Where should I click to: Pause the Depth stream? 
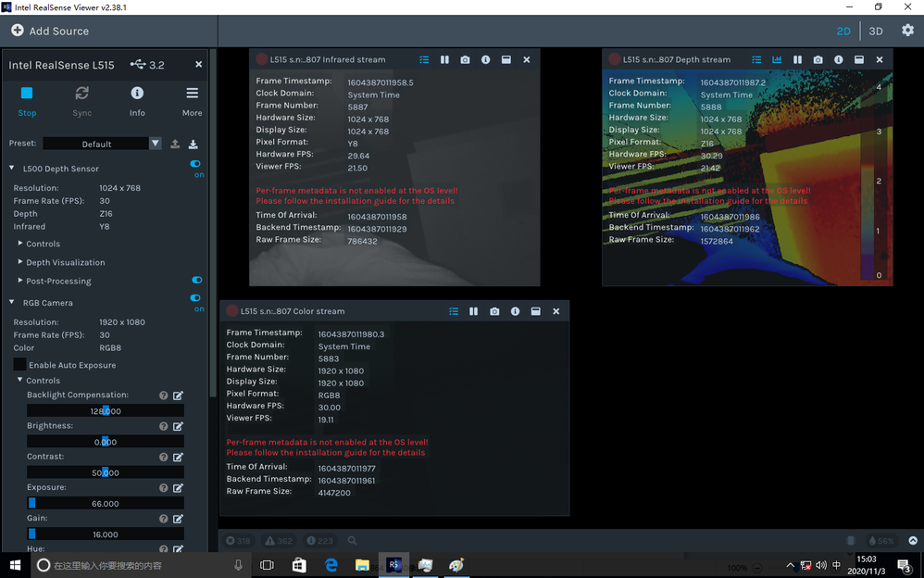click(x=797, y=59)
